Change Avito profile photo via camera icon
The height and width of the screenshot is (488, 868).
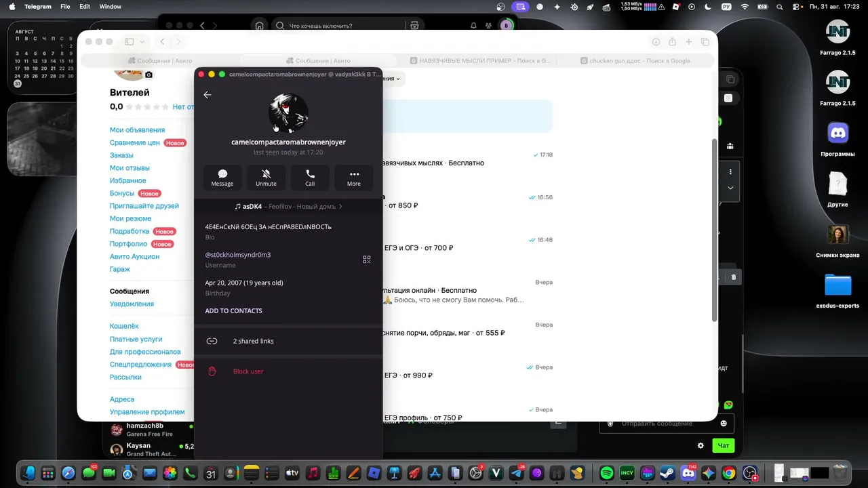(x=149, y=75)
